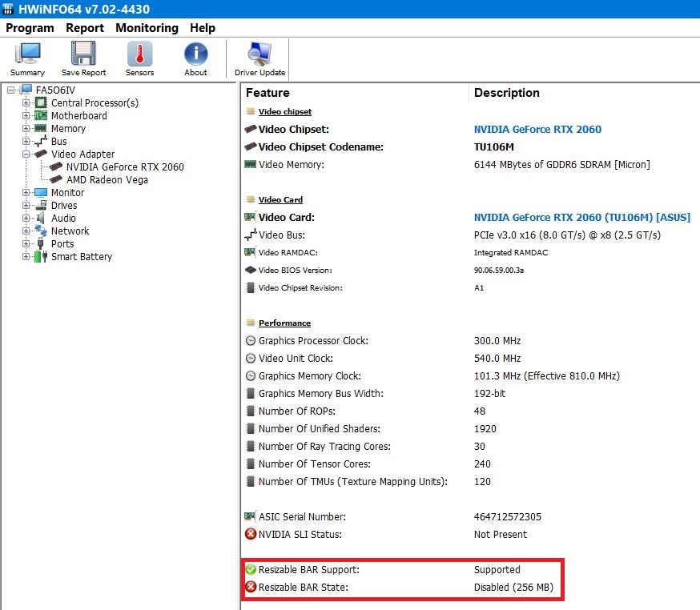Click the Video chipset section heading

pyautogui.click(x=285, y=111)
